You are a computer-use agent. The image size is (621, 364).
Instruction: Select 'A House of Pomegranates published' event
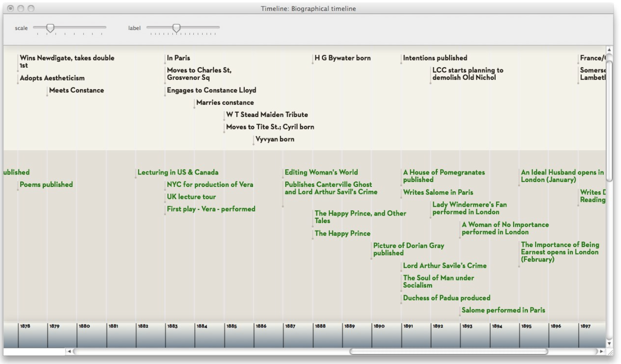pyautogui.click(x=444, y=176)
